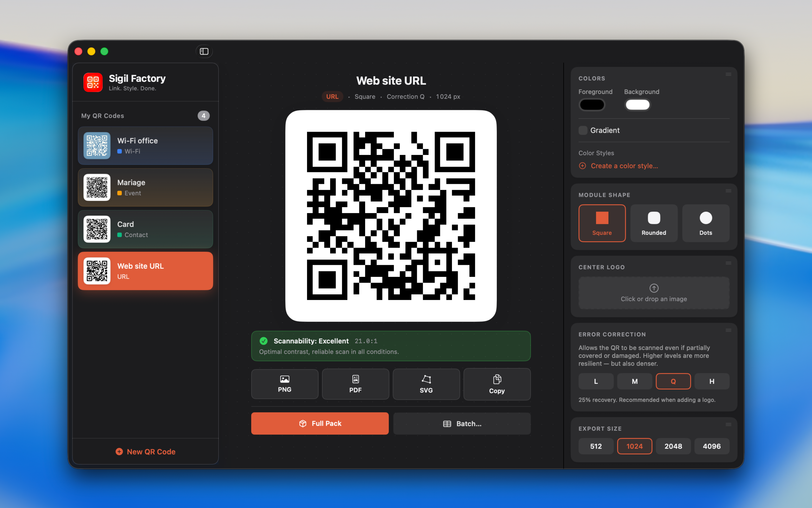Copy the QR code to clipboard
The height and width of the screenshot is (508, 812).
pos(497,384)
